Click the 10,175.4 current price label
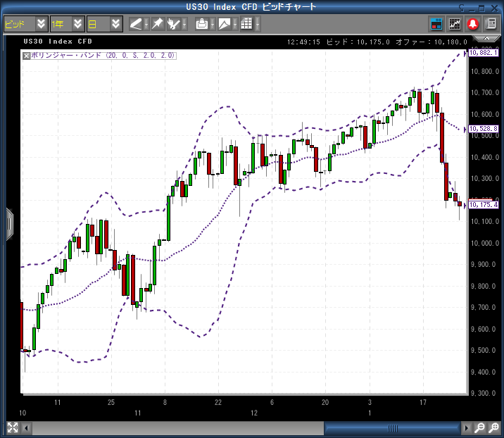504x438 pixels. tap(484, 205)
